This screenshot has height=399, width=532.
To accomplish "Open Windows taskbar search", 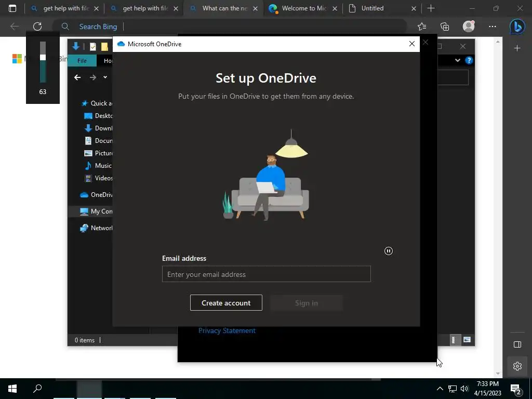I will click(37, 389).
